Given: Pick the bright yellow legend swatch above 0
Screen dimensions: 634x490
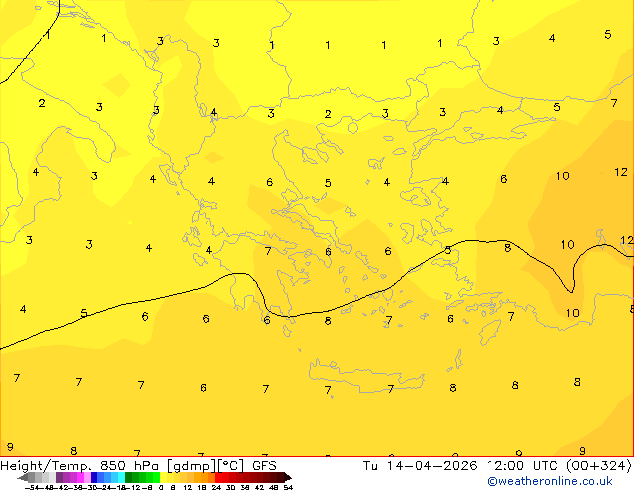Looking at the screenshot, I should [x=163, y=477].
